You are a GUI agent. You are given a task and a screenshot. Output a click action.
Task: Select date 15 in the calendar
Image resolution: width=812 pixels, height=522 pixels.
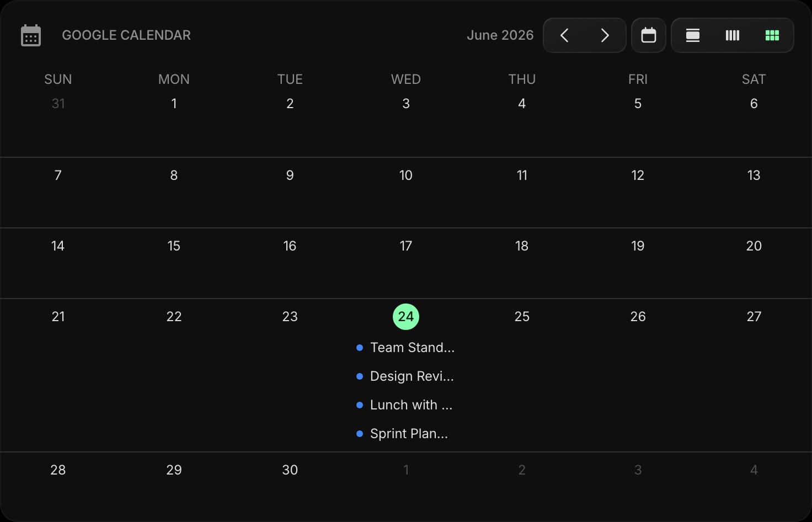[174, 246]
